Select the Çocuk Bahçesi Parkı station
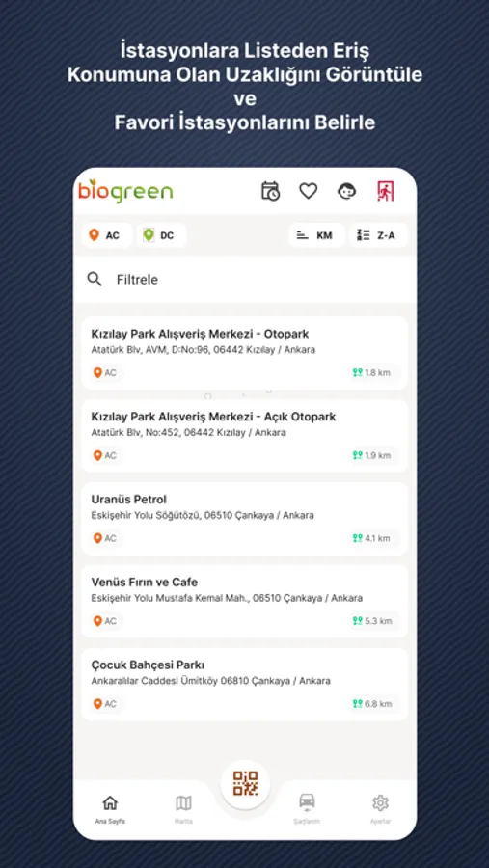The width and height of the screenshot is (489, 868). point(245,684)
